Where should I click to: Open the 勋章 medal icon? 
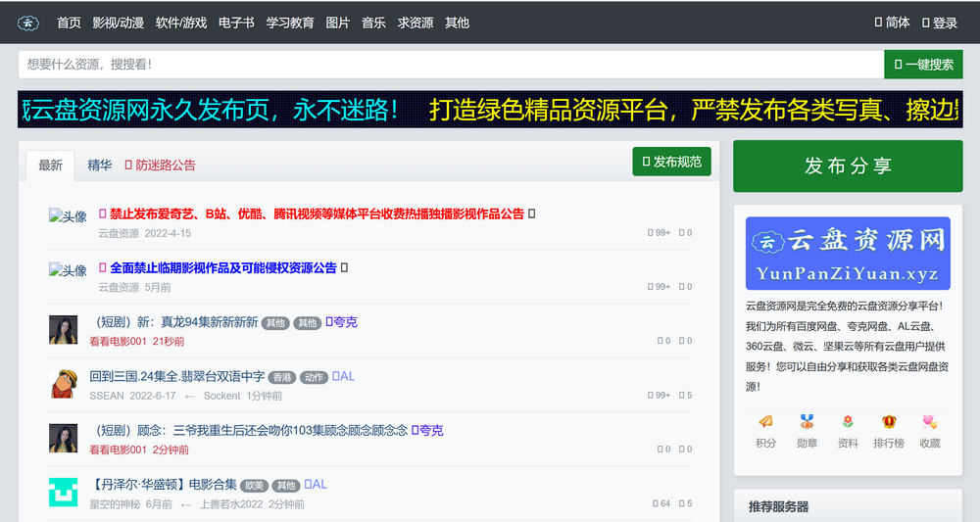[x=807, y=422]
